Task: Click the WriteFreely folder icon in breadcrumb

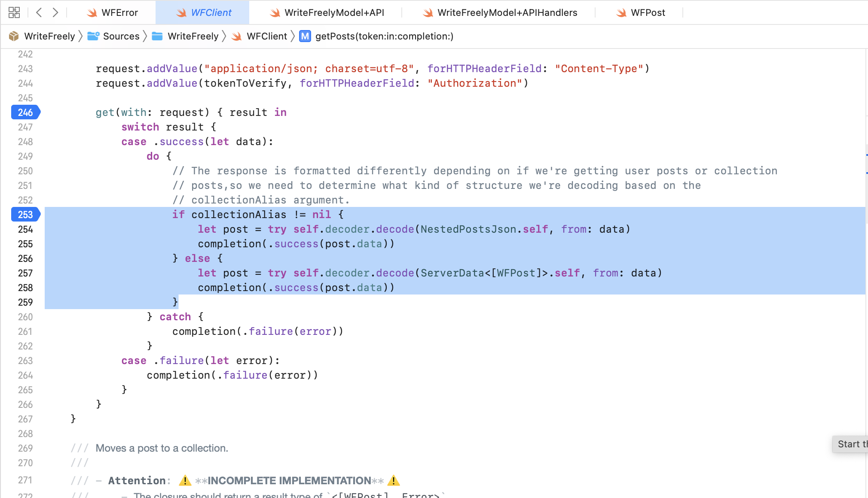Action: [x=157, y=36]
